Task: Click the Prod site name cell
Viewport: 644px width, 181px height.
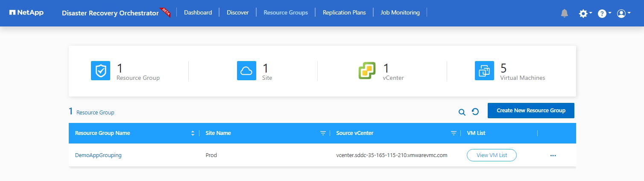Action: point(211,155)
